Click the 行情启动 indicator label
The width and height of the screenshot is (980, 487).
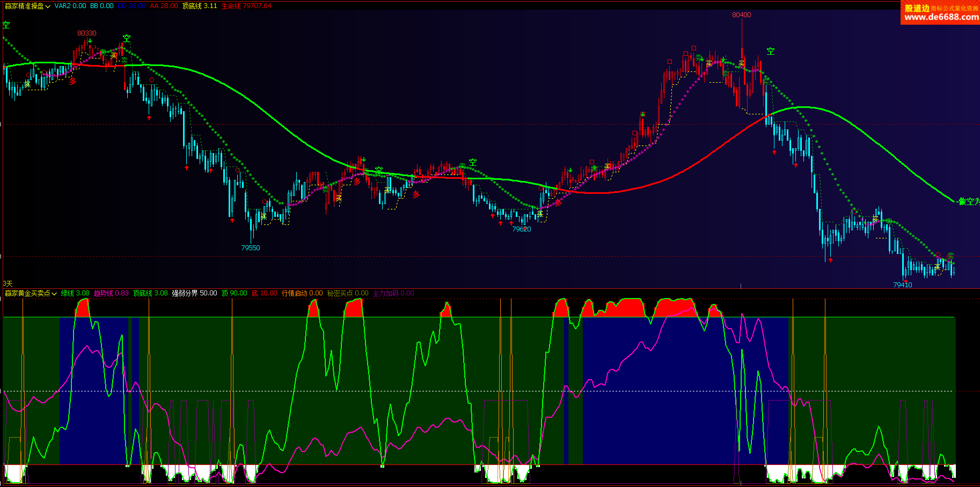pos(302,293)
